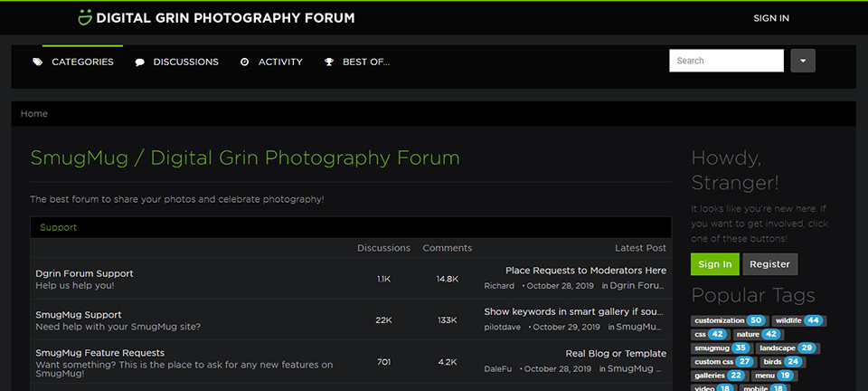The height and width of the screenshot is (391, 868).
Task: Click the Categories tag icon
Action: (x=37, y=62)
